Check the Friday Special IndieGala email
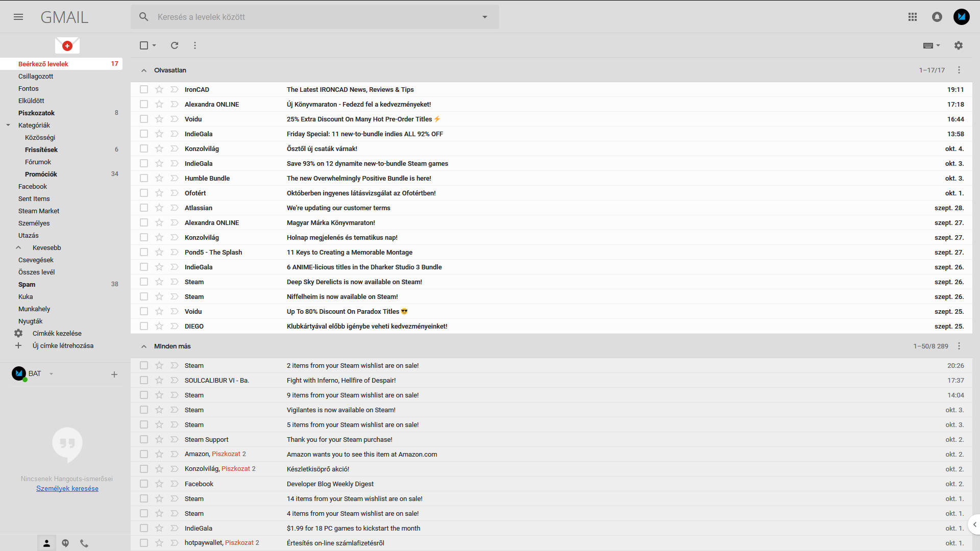The height and width of the screenshot is (551, 980). tap(144, 134)
